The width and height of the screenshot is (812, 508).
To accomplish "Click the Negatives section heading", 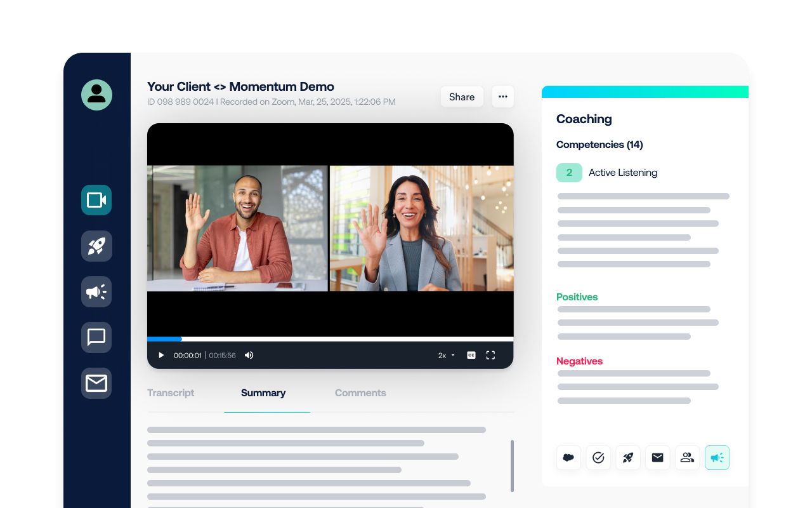I will (x=579, y=361).
